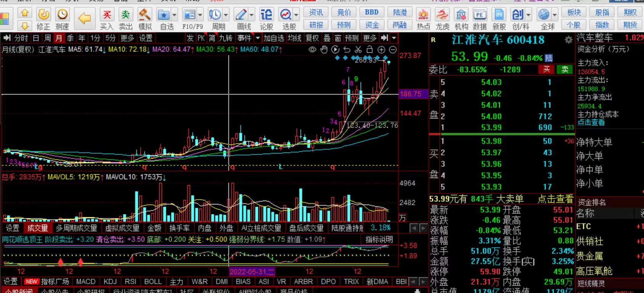This screenshot has height=293, width=644.
Task: Click the 陆港 button
Action: coord(400,13)
